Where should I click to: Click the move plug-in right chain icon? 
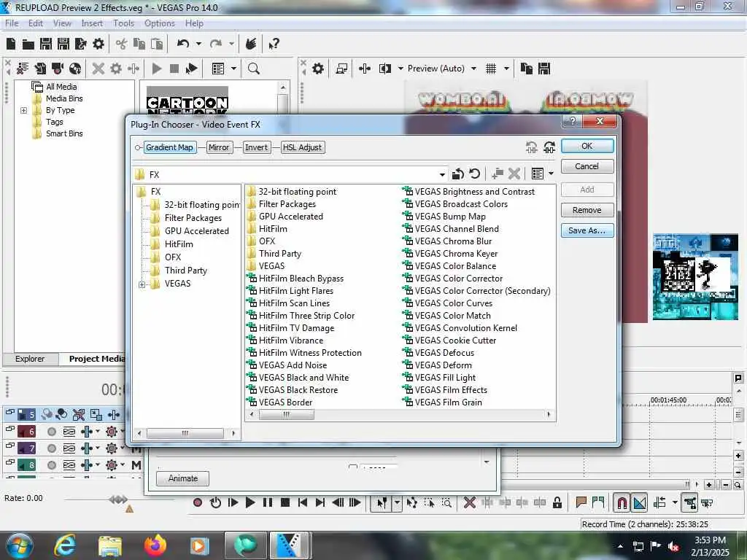[549, 147]
